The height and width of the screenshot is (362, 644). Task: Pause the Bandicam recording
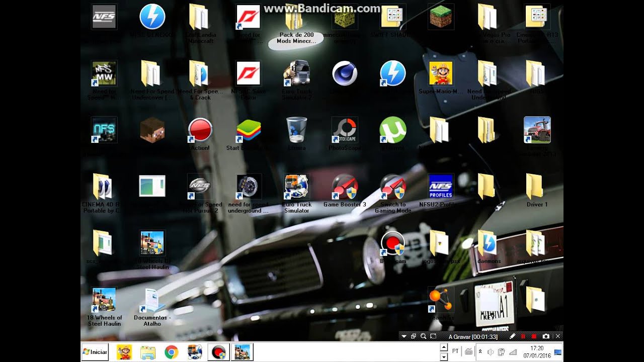click(x=523, y=336)
